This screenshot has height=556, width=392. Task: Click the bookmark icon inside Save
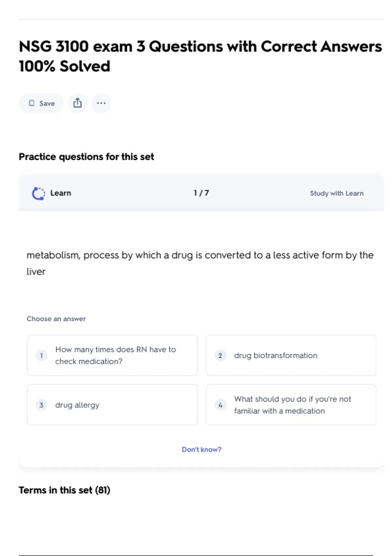[x=32, y=103]
